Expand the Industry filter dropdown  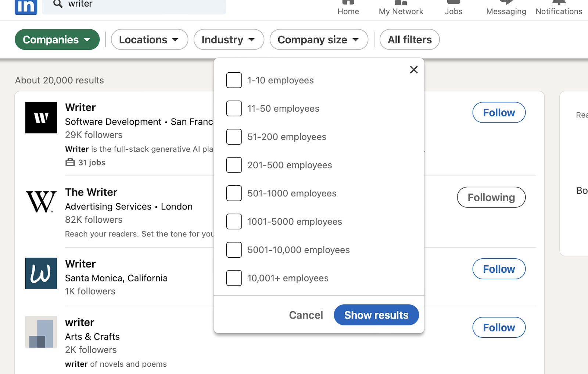pyautogui.click(x=229, y=39)
